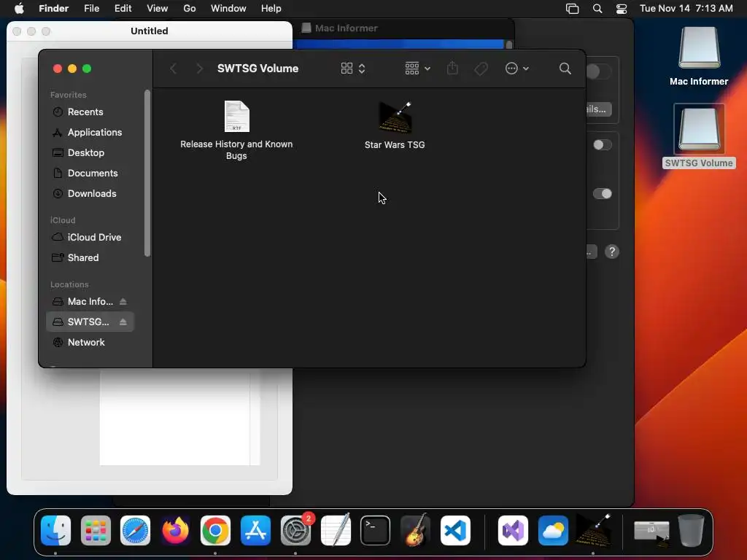Go forward with the right chevron
This screenshot has height=560, width=747.
click(x=200, y=69)
